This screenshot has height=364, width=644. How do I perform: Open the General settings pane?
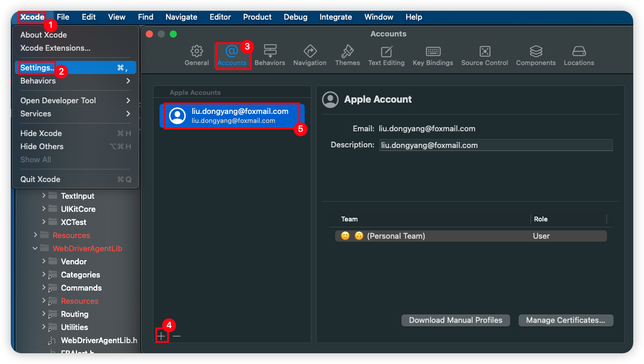[197, 55]
